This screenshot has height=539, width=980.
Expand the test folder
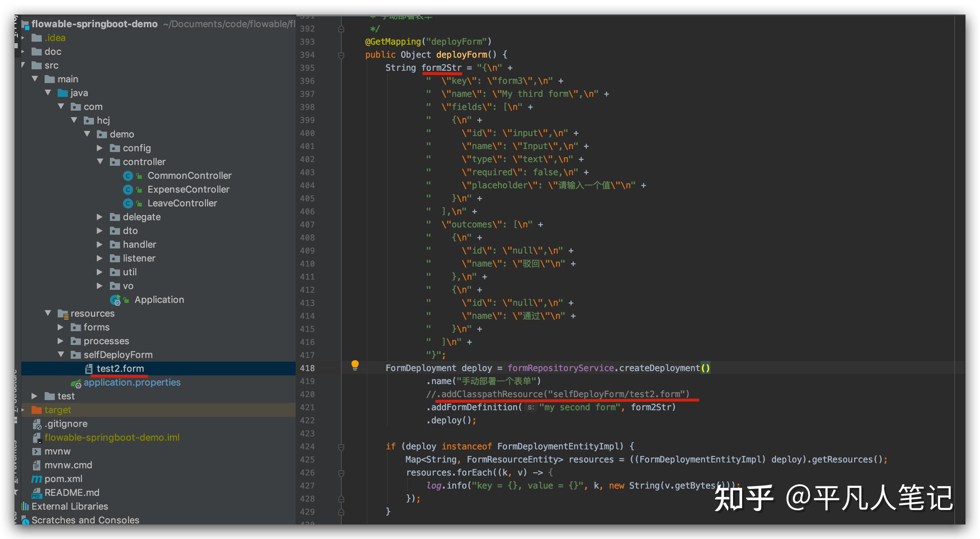pyautogui.click(x=35, y=396)
